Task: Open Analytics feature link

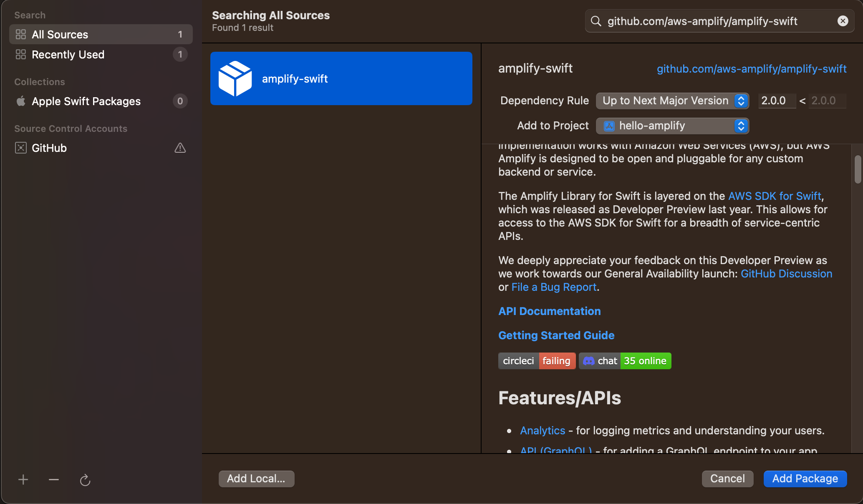Action: (x=543, y=431)
